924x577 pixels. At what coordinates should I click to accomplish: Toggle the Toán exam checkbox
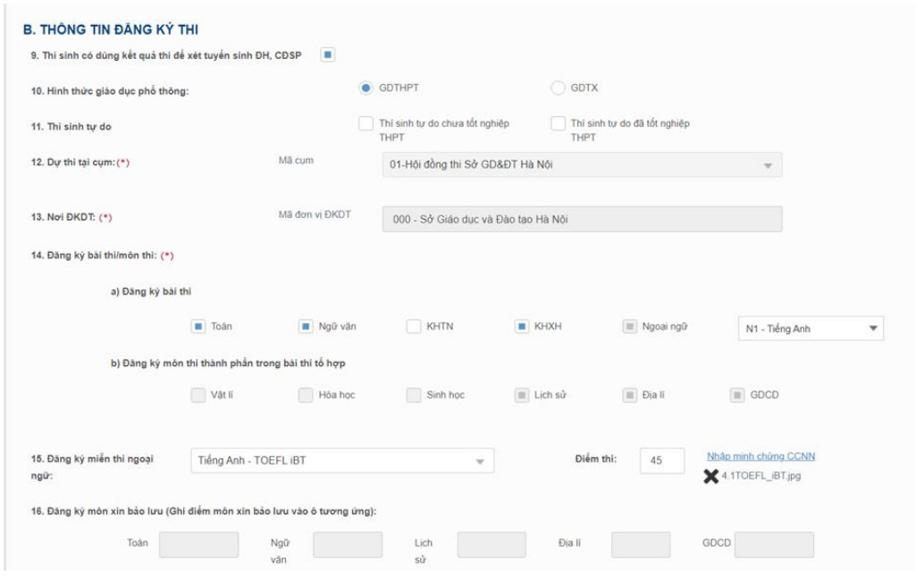pyautogui.click(x=198, y=327)
